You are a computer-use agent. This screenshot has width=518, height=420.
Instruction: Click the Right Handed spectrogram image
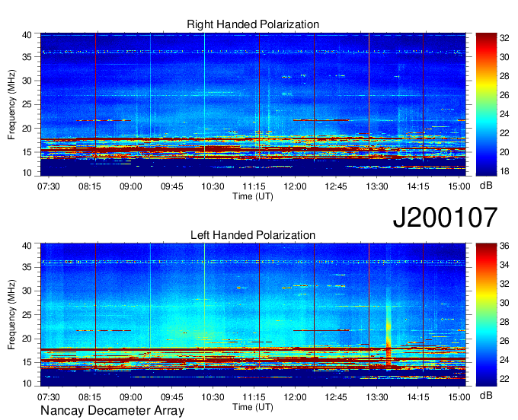pos(253,104)
